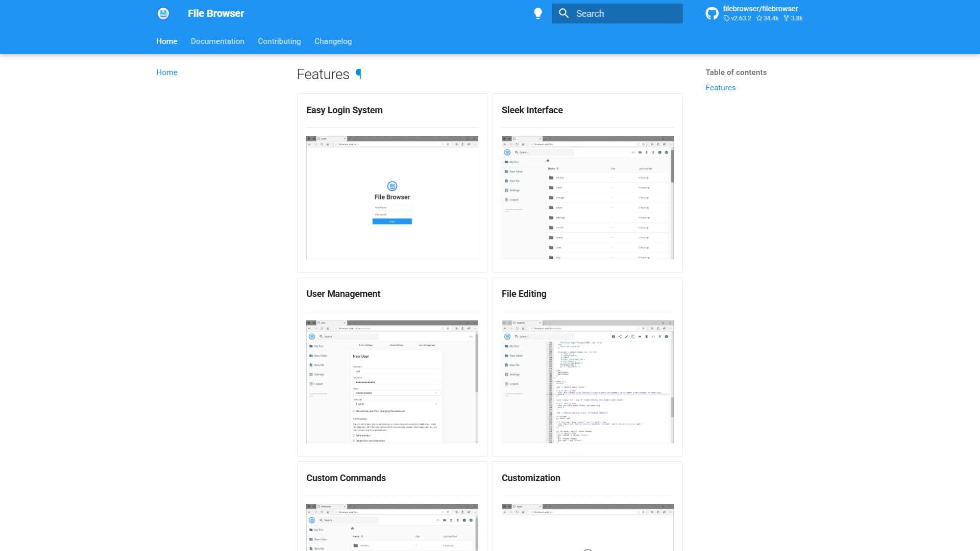The image size is (980, 551).
Task: Open the GitHub repository icon
Action: coord(712,13)
